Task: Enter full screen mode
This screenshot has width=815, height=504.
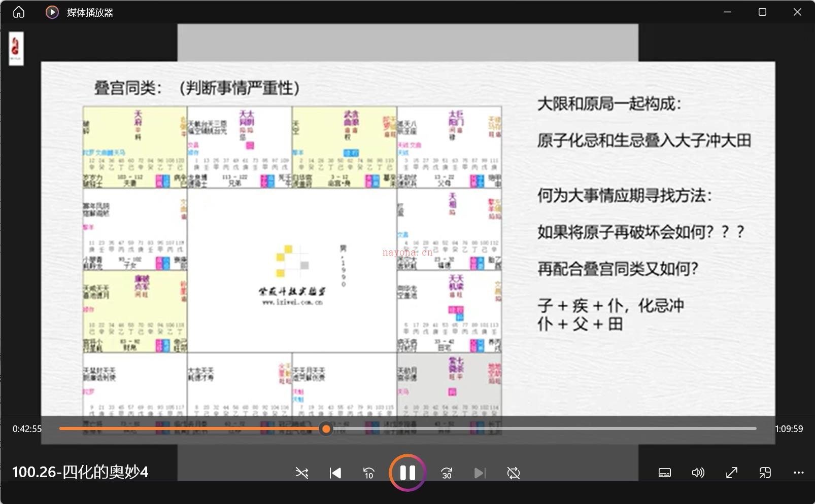Action: [732, 473]
